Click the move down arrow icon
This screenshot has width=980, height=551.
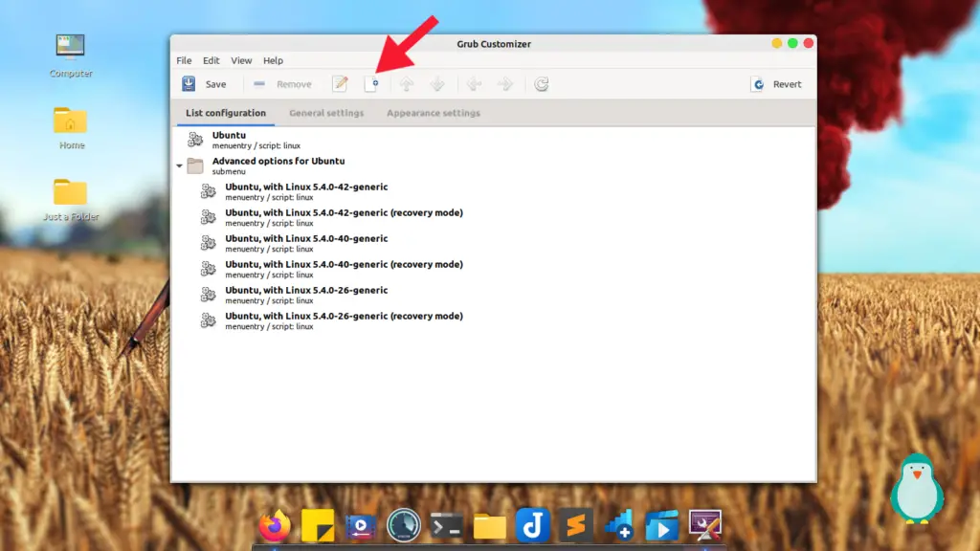tap(436, 84)
